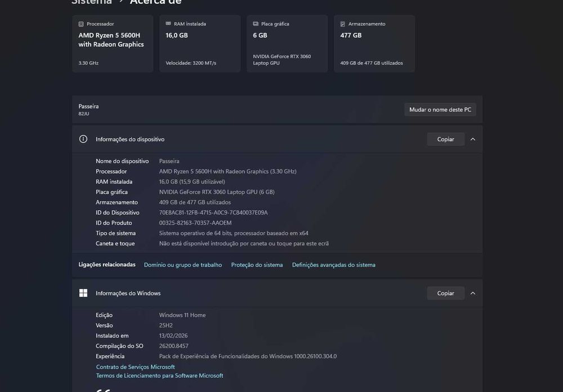Click the Nome do dispositivo value Passeira

[169, 161]
